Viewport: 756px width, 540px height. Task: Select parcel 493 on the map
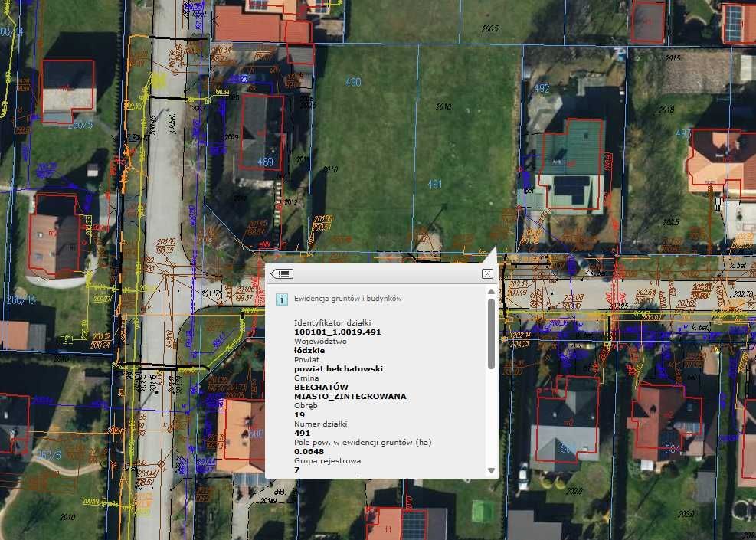point(683,133)
